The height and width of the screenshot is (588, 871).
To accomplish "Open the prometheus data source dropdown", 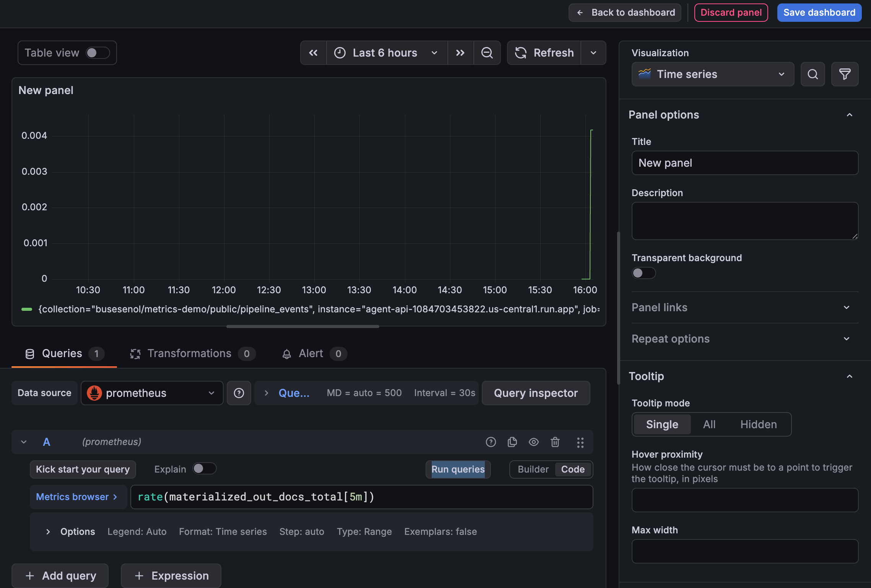I will point(152,393).
